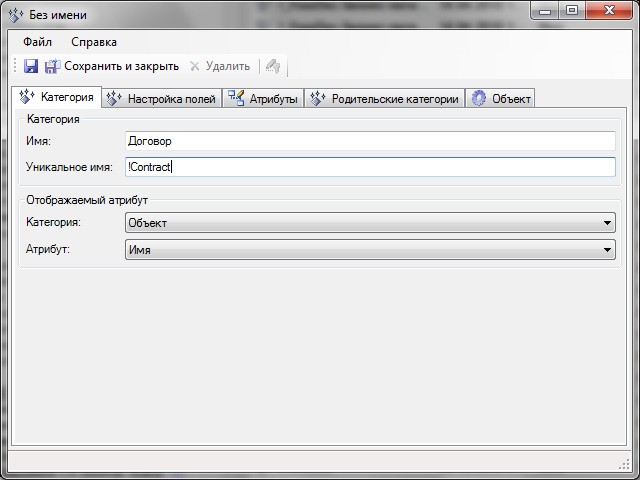Click the grayed-out "Удалить" button
The height and width of the screenshot is (480, 640).
pos(219,66)
